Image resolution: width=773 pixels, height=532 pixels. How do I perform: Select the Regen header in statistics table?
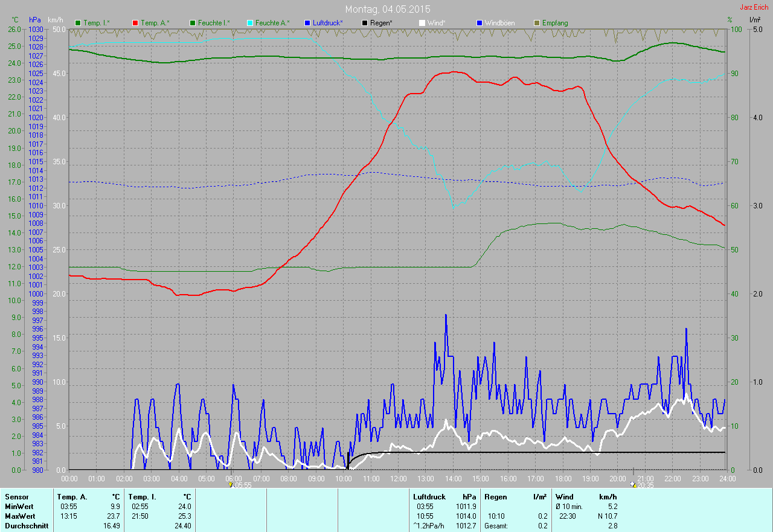tap(495, 496)
